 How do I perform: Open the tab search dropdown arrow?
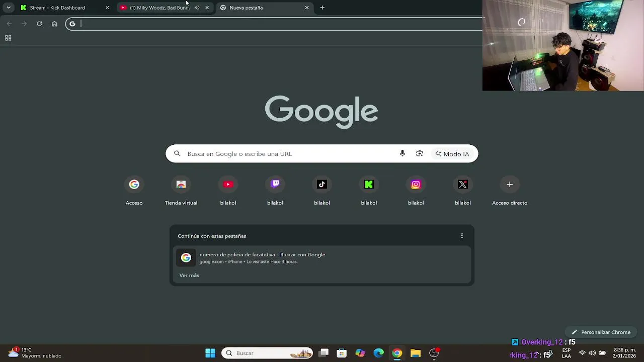(9, 8)
